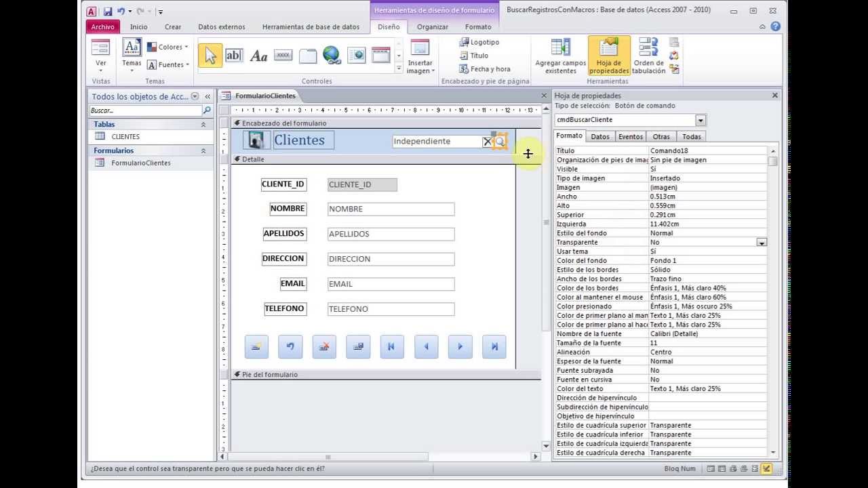Open the Colores theme dropdown
The height and width of the screenshot is (488, 868).
click(167, 47)
